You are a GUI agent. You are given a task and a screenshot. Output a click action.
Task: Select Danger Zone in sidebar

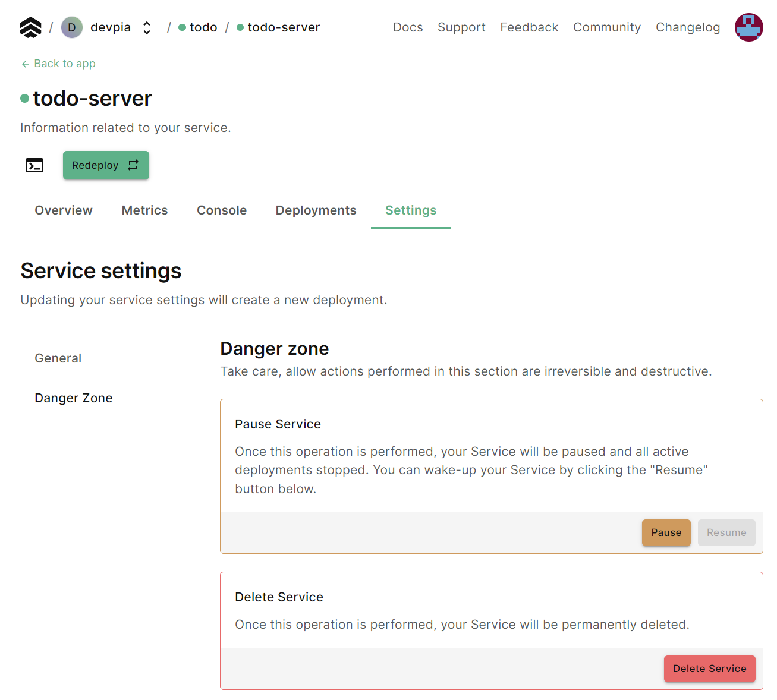point(74,398)
